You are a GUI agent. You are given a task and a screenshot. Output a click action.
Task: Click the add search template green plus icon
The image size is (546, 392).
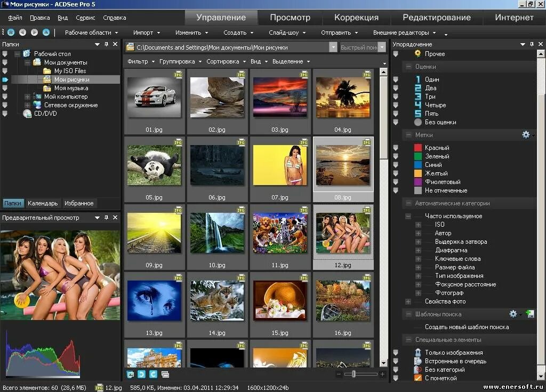point(530,314)
